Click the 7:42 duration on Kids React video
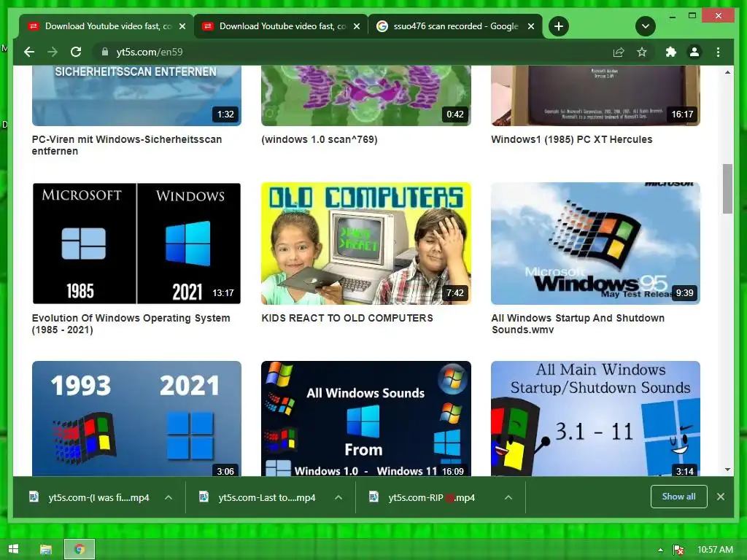The image size is (747, 560). click(x=455, y=293)
